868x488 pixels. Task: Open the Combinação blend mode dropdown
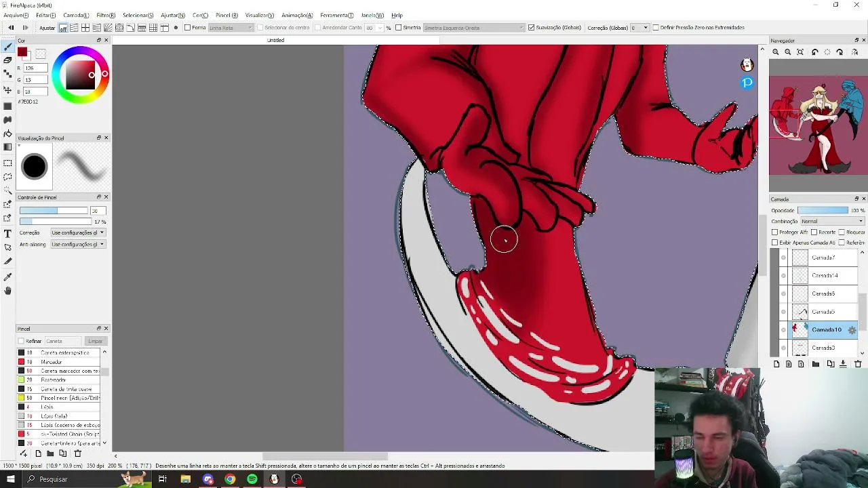click(x=832, y=222)
